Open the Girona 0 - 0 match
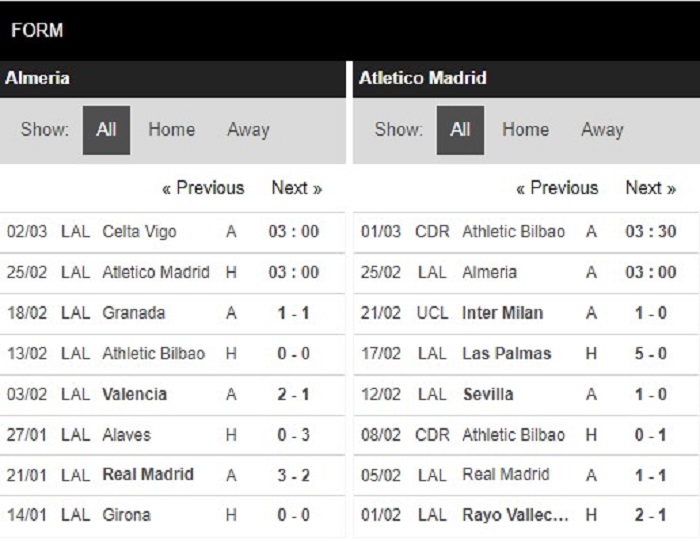700x541 pixels. coord(172,515)
